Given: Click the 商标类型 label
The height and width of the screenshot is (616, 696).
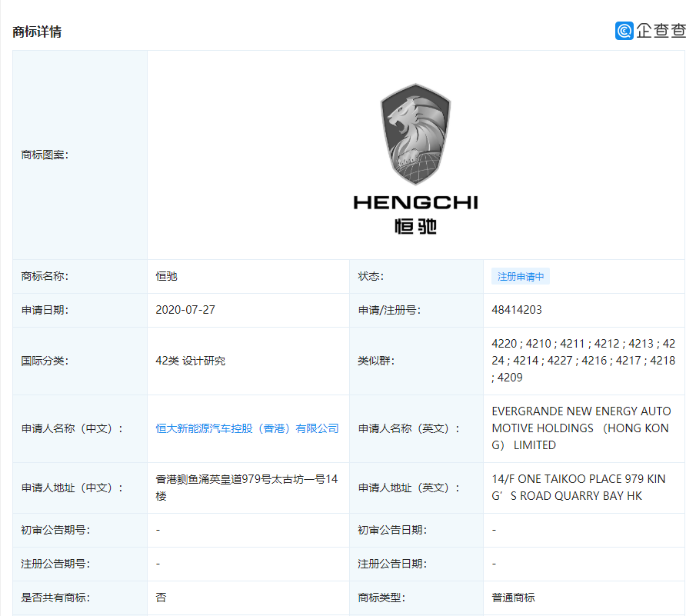Looking at the screenshot, I should (x=381, y=598).
